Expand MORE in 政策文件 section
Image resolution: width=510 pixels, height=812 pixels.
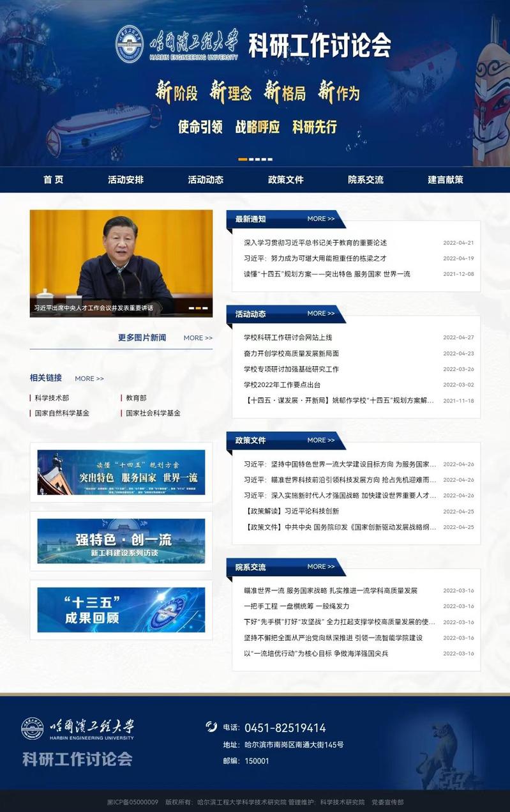(x=320, y=440)
